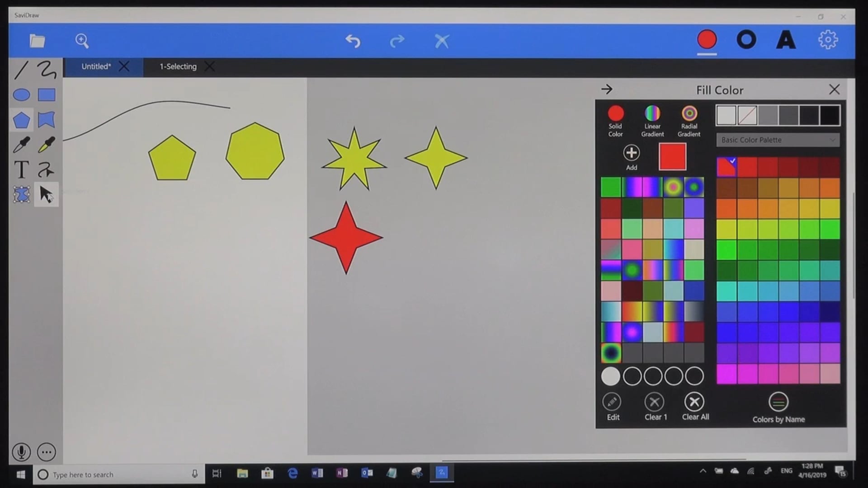
Task: Collapse Fill Color panel with arrow
Action: [607, 89]
